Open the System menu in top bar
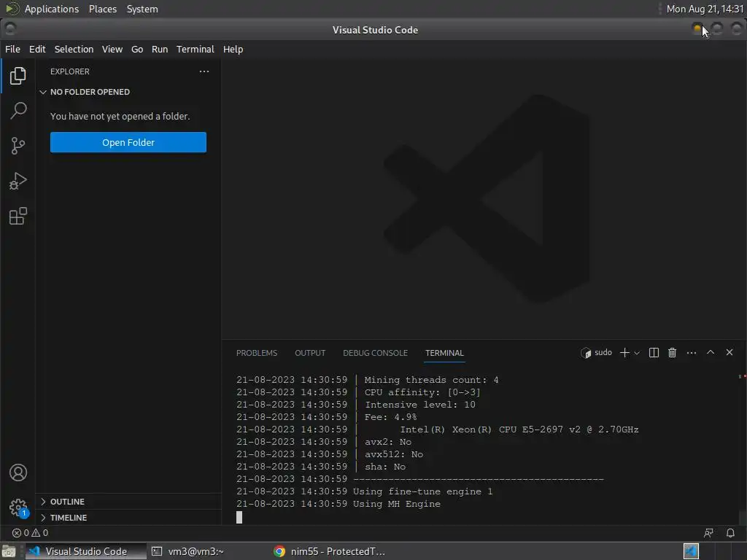Image resolution: width=747 pixels, height=560 pixels. [x=142, y=9]
